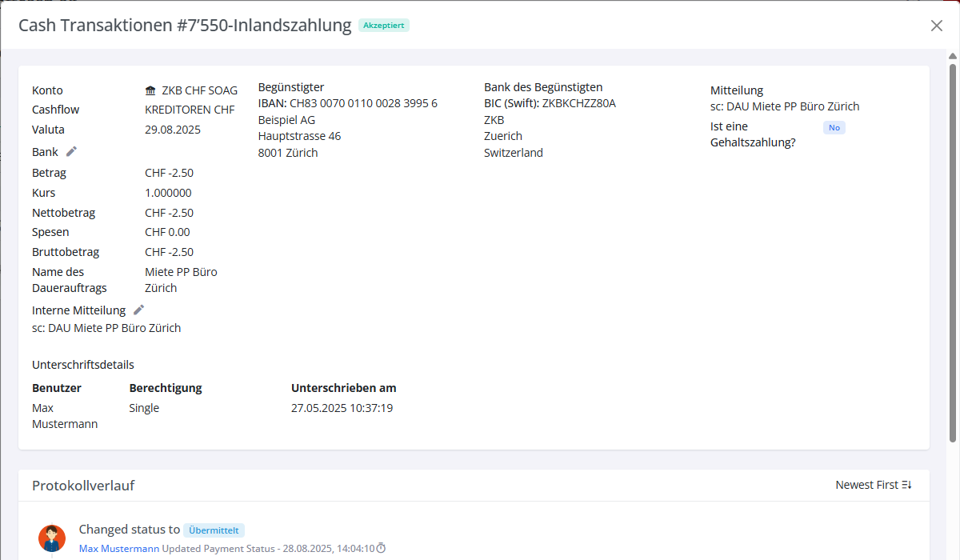960x560 pixels.
Task: Click the BIC (Swift) code ZKBKCHZZ80A
Action: point(578,103)
